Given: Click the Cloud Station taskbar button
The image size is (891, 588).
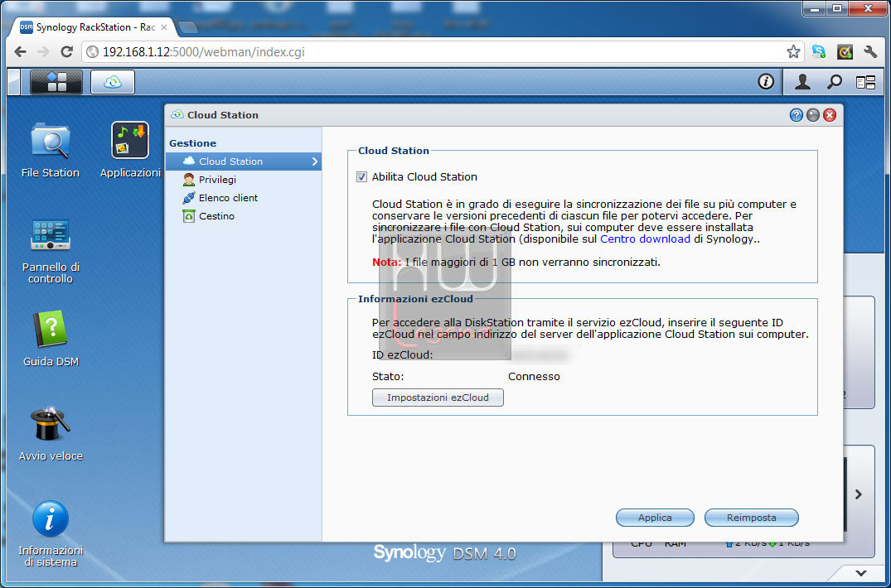Looking at the screenshot, I should 113,82.
